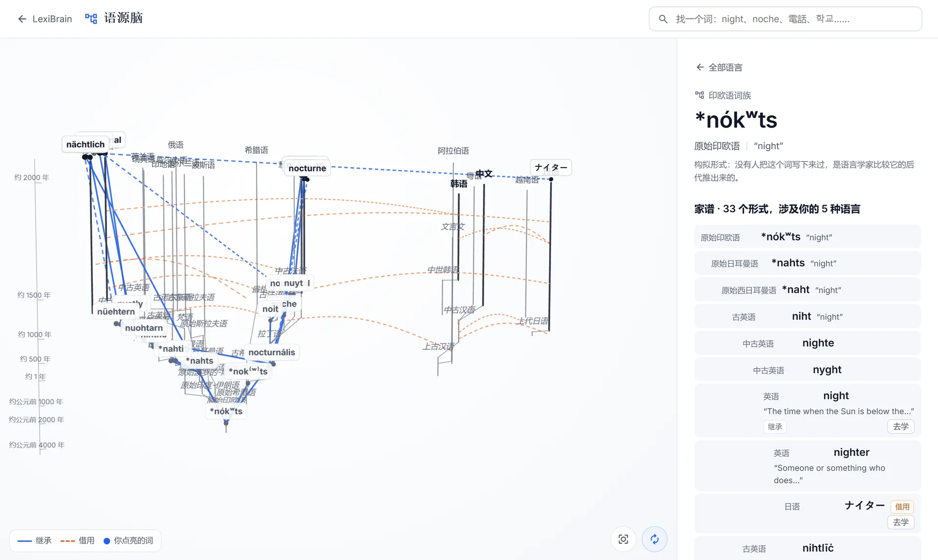Click the ナイター node in graph
This screenshot has height=560, width=938.
point(551,167)
